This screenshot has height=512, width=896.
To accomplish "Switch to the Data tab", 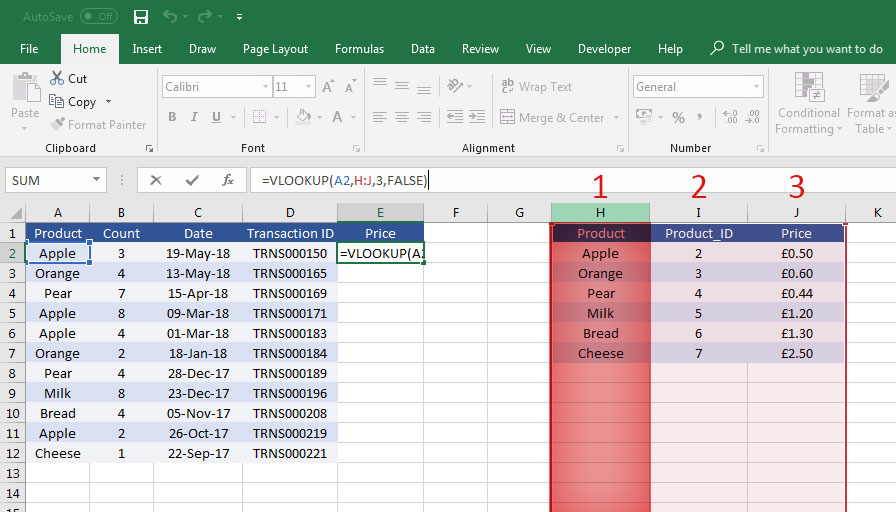I will [x=422, y=49].
